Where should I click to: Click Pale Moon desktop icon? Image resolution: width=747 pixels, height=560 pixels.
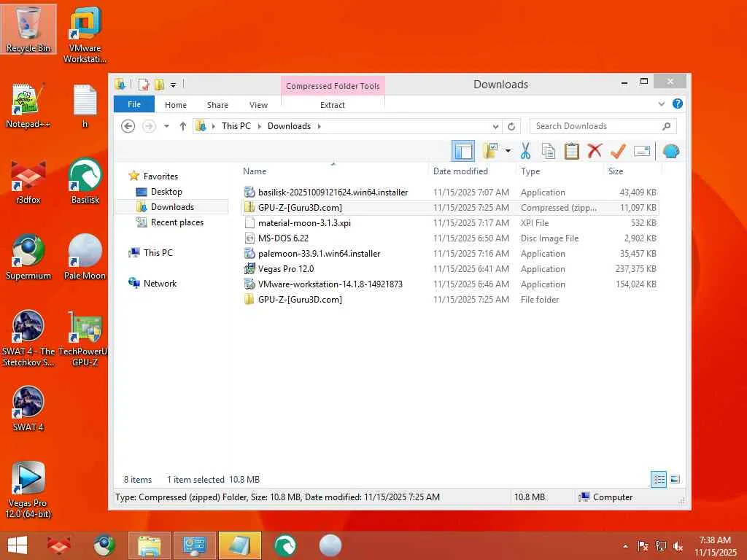click(x=85, y=257)
